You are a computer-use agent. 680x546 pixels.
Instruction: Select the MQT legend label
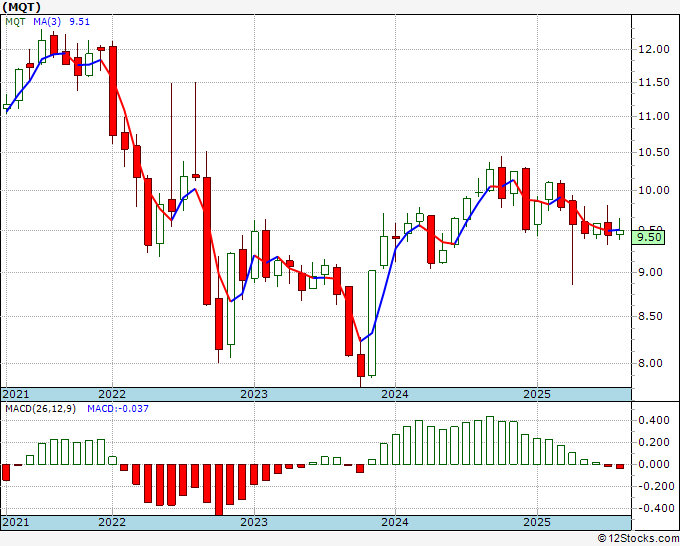coord(16,22)
